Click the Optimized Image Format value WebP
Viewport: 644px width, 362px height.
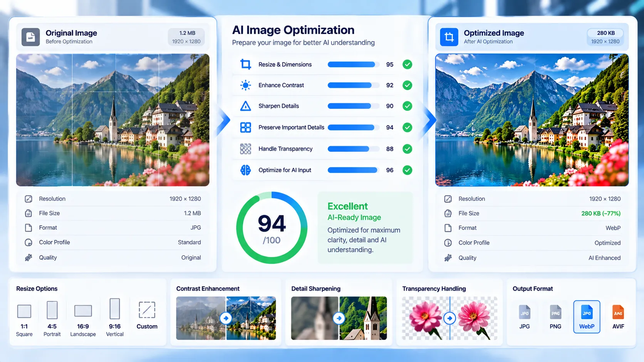[613, 228]
